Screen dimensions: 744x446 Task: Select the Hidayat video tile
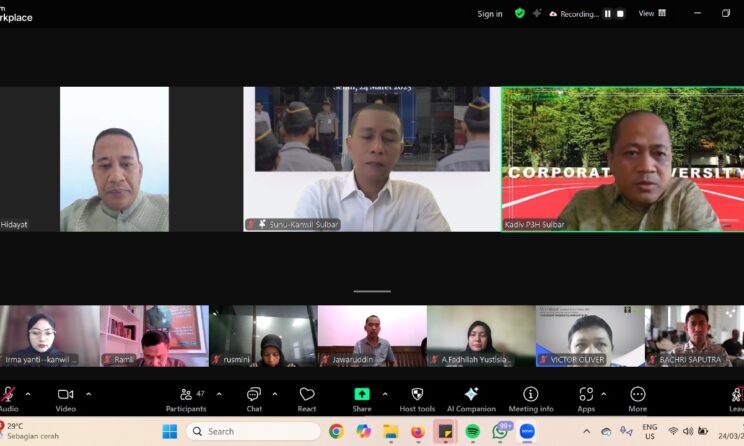pos(121,159)
